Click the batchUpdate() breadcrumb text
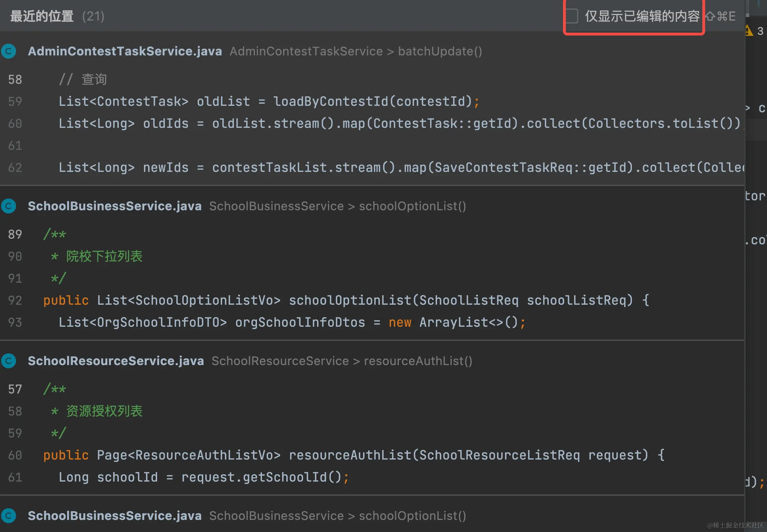This screenshot has height=532, width=767. (x=440, y=51)
